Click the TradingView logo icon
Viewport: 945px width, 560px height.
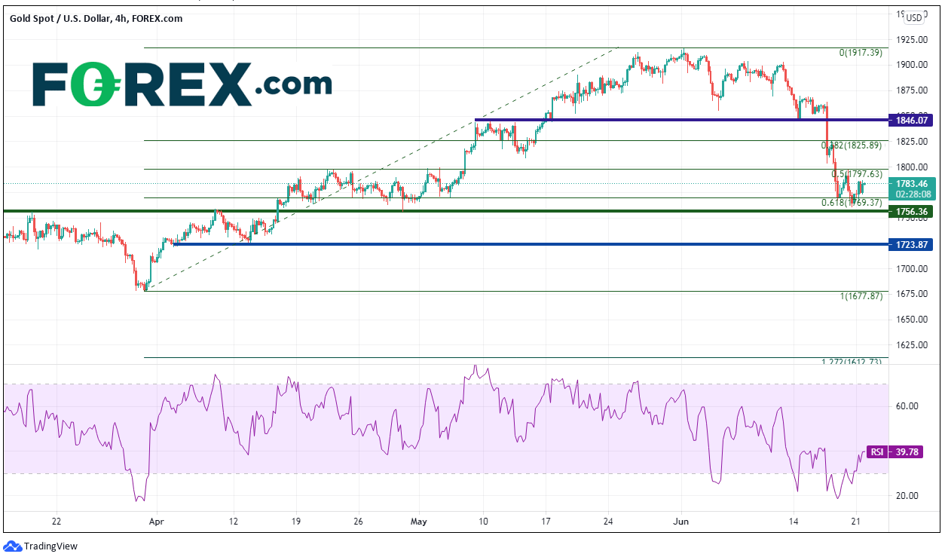[x=12, y=546]
